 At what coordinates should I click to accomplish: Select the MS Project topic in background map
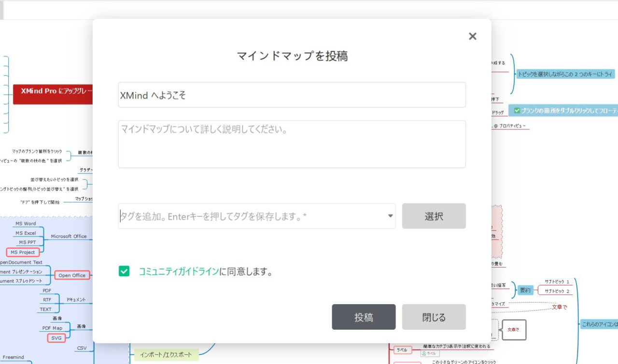pyautogui.click(x=23, y=252)
